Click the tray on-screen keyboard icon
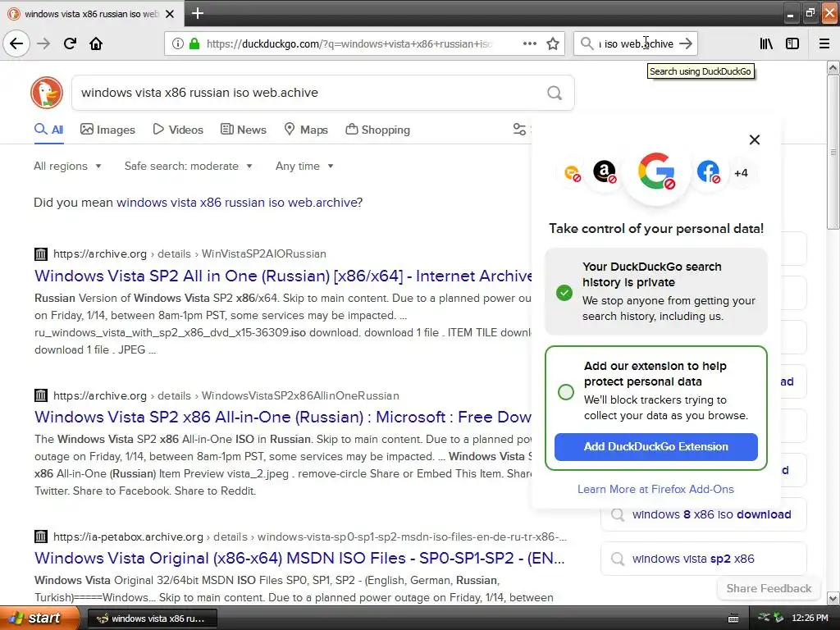 pos(733,619)
